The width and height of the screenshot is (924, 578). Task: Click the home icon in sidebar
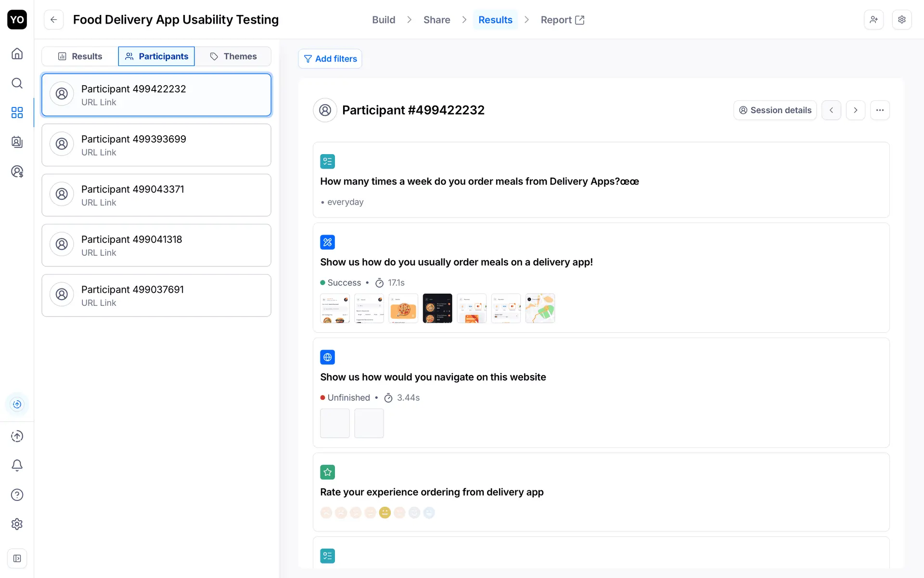(17, 53)
